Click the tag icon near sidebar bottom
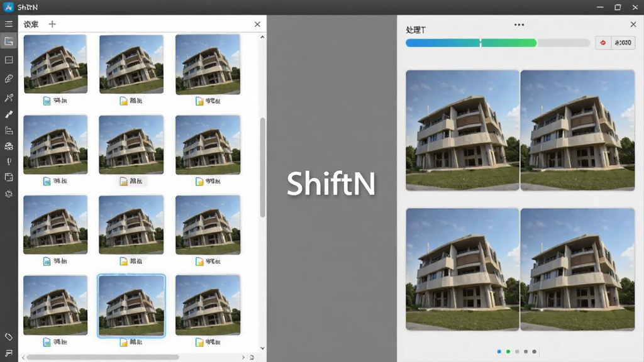 tap(9, 337)
